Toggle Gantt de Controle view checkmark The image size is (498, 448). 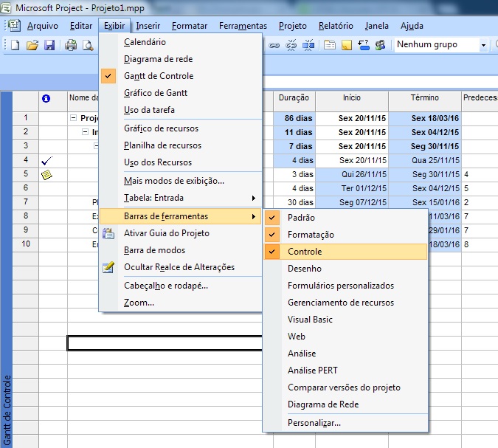[108, 76]
